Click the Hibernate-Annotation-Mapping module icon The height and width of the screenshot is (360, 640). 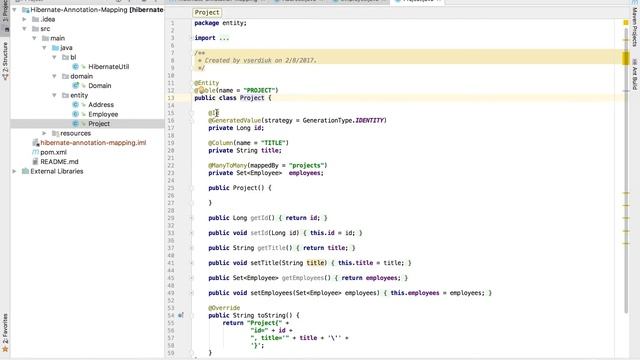(25, 9)
